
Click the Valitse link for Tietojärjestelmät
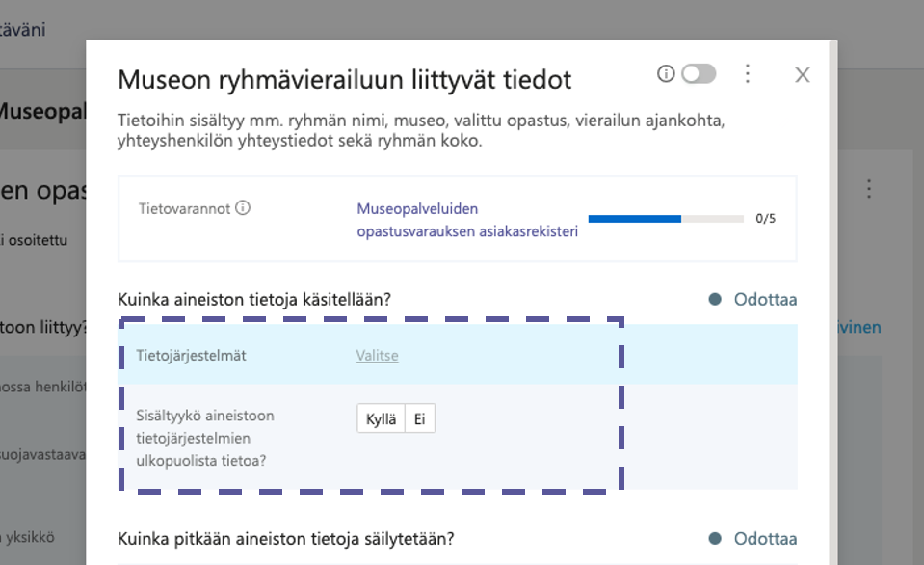pos(377,356)
